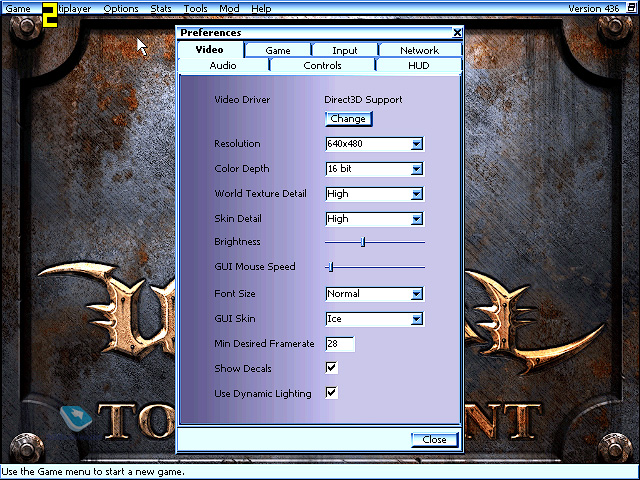Open the Mod menu

coord(229,9)
